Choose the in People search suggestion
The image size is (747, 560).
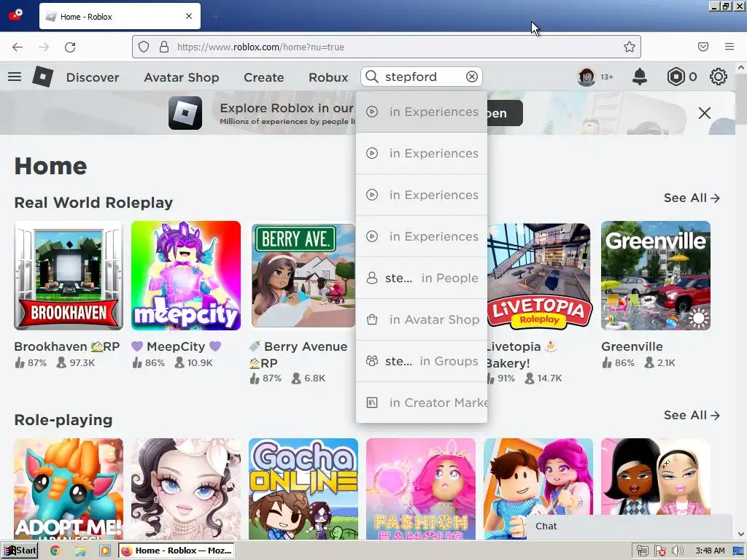tap(422, 278)
